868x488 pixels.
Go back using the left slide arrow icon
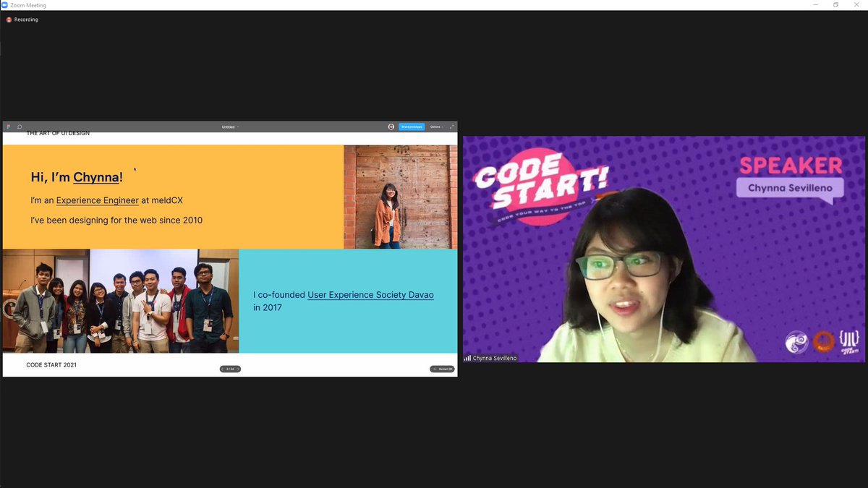tap(222, 368)
